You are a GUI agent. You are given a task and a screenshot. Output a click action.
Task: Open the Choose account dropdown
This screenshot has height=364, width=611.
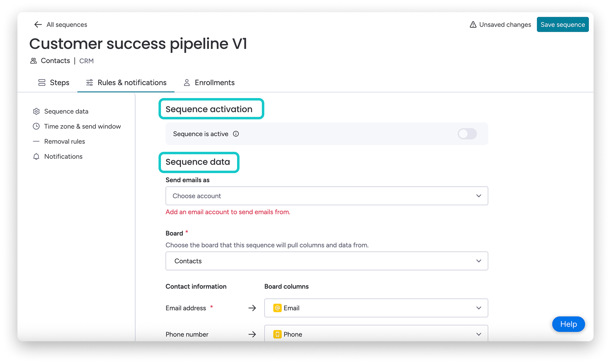tap(326, 196)
